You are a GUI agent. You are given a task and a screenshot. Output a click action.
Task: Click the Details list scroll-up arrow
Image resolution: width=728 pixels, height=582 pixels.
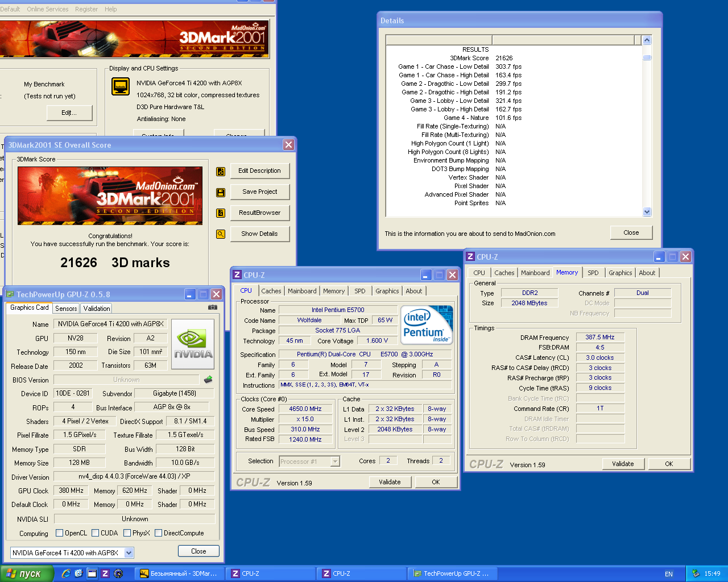[x=647, y=40]
